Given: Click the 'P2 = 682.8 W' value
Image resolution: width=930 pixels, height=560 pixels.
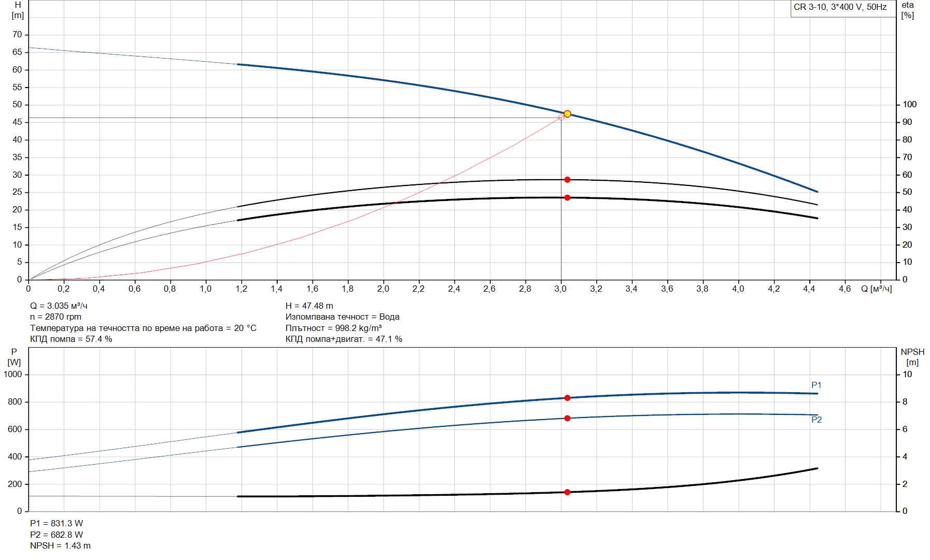Looking at the screenshot, I should click(56, 535).
